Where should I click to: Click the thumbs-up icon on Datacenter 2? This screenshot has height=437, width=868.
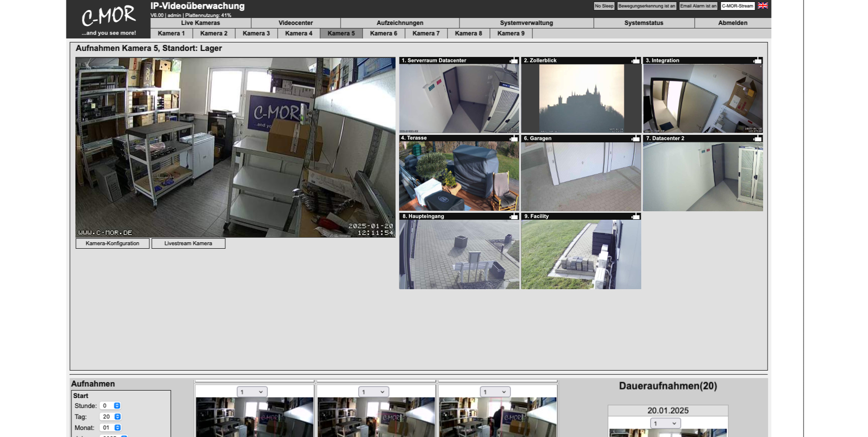click(758, 138)
